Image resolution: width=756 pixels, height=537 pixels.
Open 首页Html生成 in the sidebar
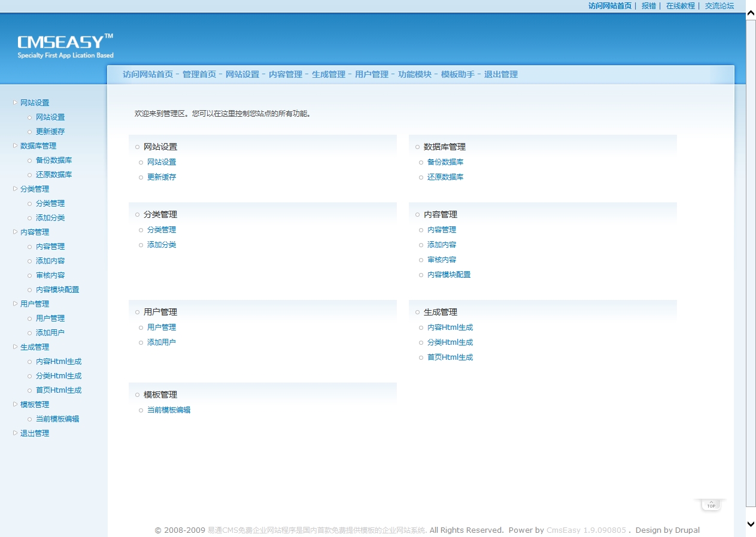[59, 390]
